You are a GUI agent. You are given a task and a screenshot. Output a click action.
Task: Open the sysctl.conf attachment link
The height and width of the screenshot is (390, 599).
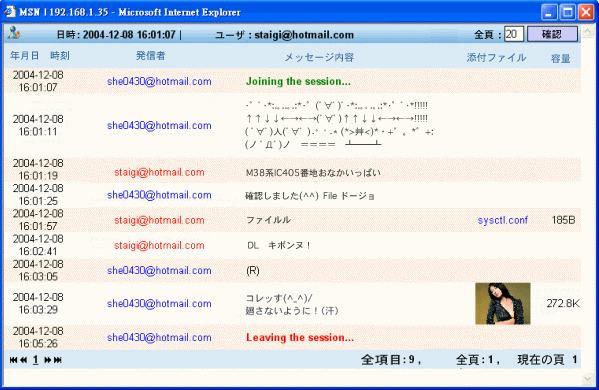[503, 220]
